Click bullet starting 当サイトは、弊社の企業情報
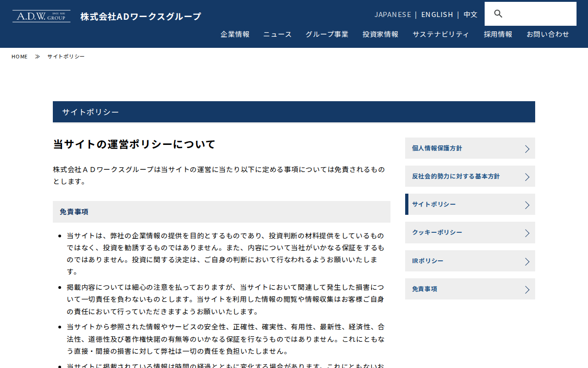 point(225,253)
